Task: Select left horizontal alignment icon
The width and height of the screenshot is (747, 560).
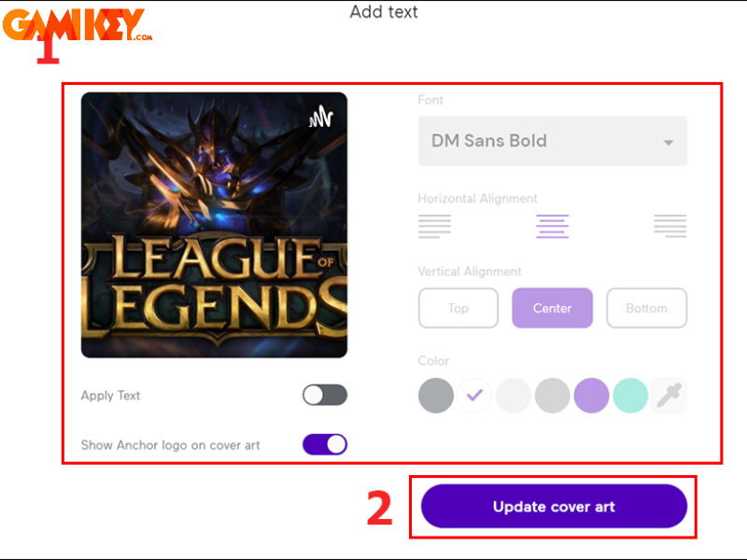Action: (x=434, y=226)
